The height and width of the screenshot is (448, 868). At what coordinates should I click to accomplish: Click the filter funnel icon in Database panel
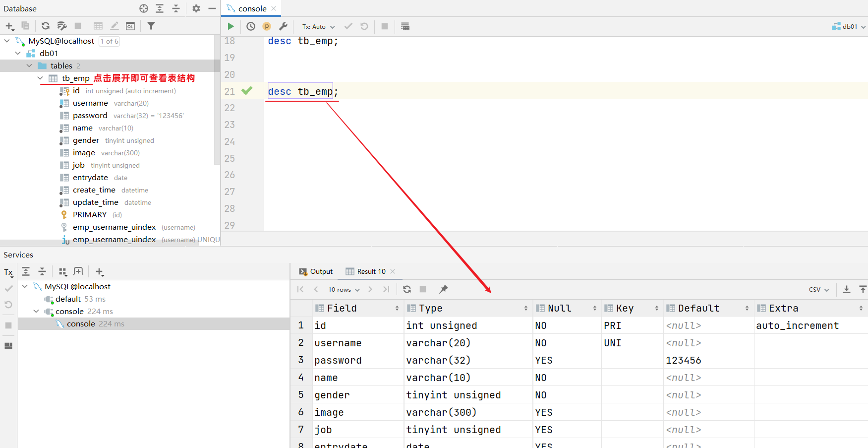tap(151, 26)
